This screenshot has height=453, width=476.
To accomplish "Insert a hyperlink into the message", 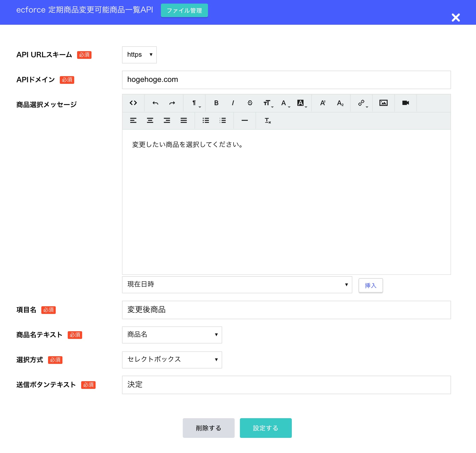I will [x=361, y=103].
